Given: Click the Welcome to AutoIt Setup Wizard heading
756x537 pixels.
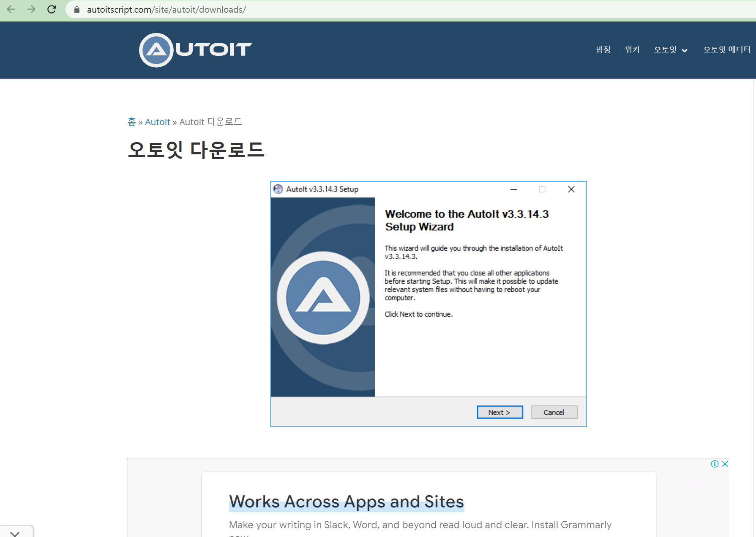Looking at the screenshot, I should (467, 220).
